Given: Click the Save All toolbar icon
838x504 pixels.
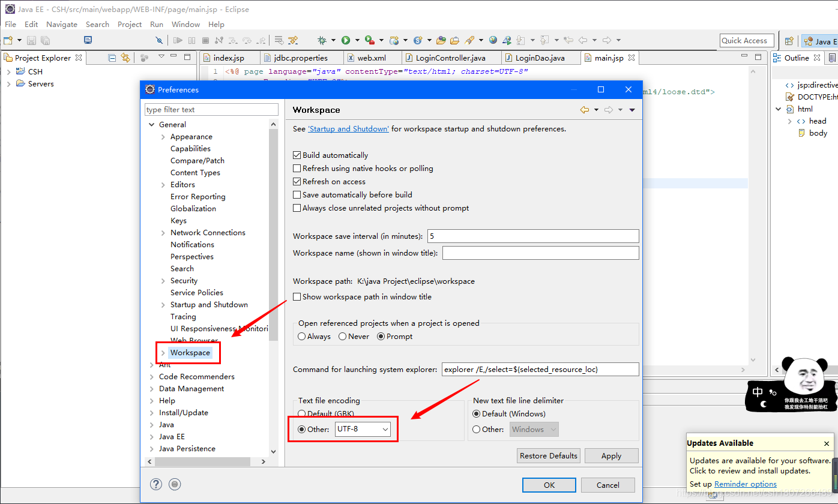Looking at the screenshot, I should pos(45,40).
